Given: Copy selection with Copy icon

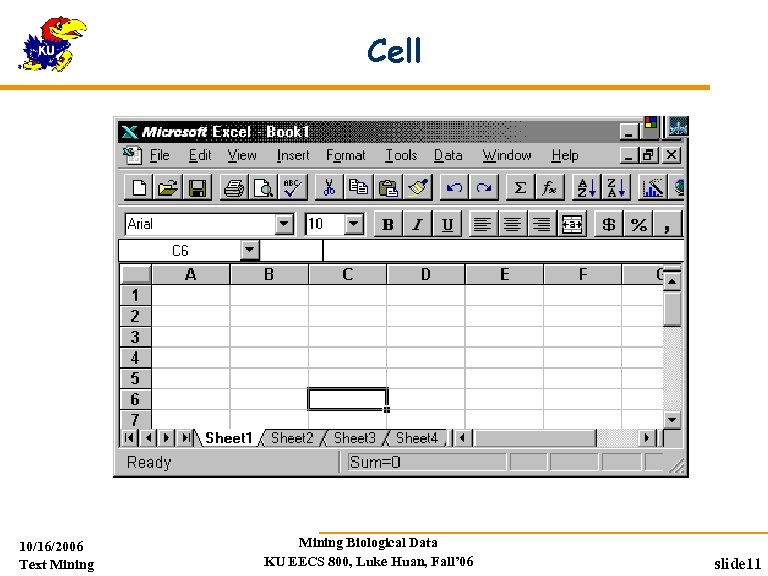Looking at the screenshot, I should (358, 187).
